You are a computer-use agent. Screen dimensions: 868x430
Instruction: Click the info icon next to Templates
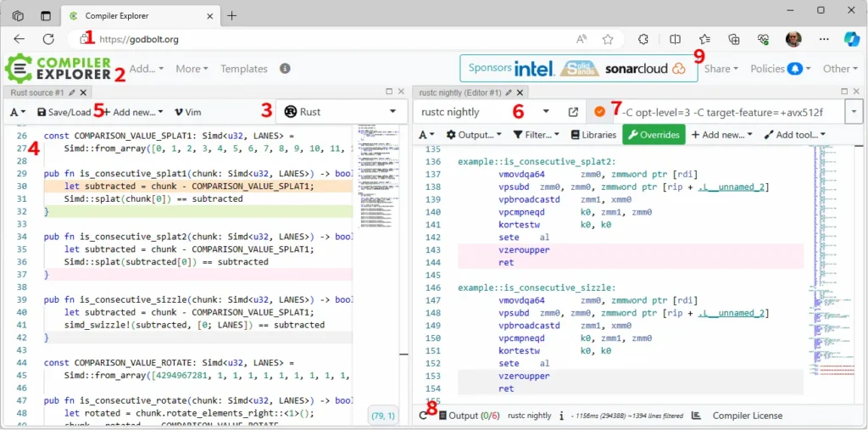click(x=285, y=69)
